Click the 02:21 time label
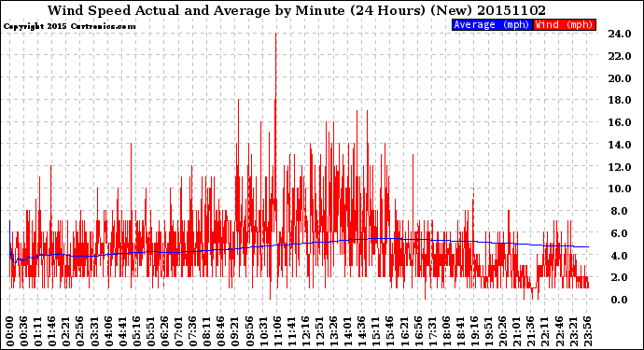The height and width of the screenshot is (350, 644). tap(66, 331)
